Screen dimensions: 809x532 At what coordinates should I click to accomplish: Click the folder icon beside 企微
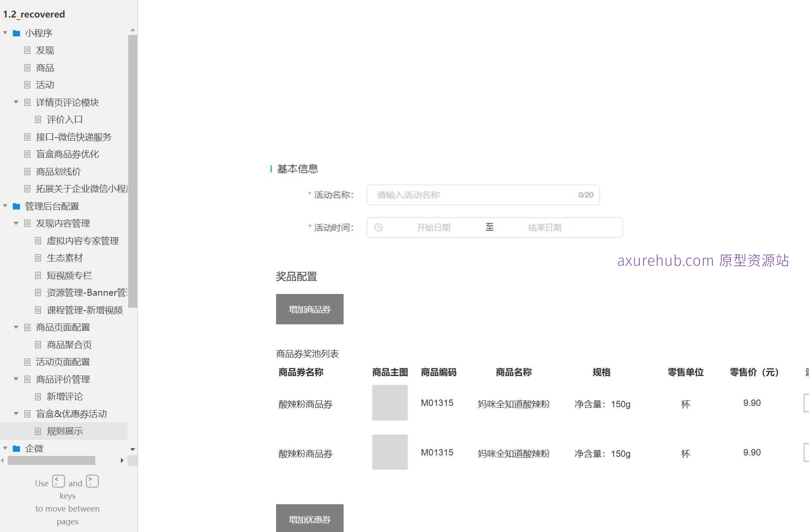pyautogui.click(x=17, y=448)
